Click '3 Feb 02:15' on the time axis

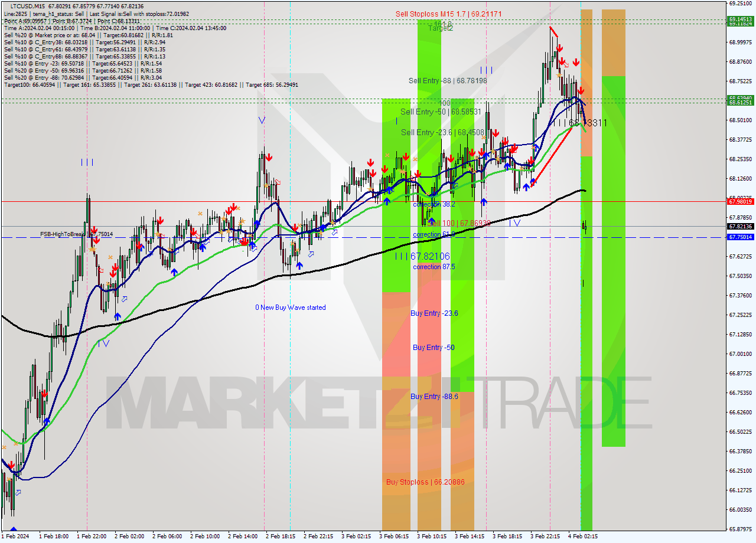(356, 537)
